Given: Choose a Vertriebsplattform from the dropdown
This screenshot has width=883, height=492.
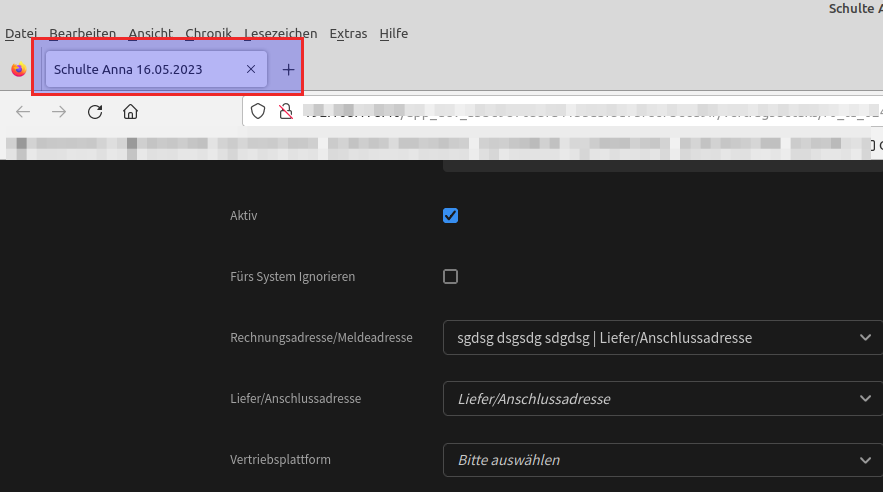Looking at the screenshot, I should point(662,460).
